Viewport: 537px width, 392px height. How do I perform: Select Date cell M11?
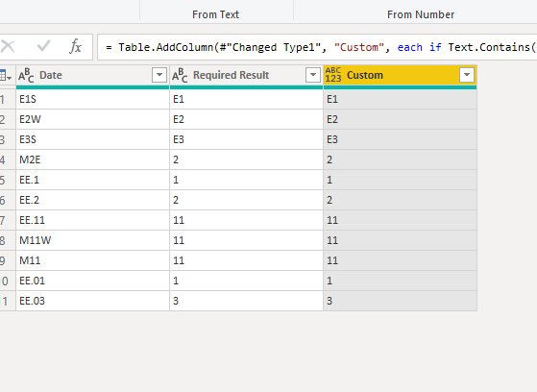[92, 260]
